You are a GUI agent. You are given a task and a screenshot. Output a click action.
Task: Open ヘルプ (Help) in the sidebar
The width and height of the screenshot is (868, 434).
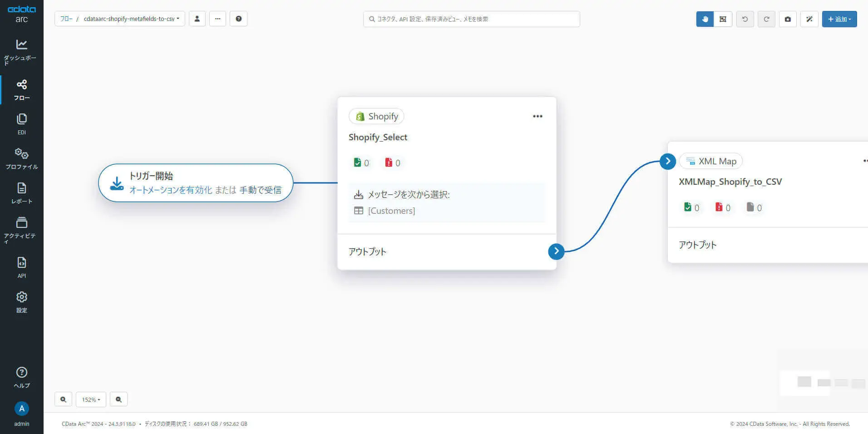(21, 378)
